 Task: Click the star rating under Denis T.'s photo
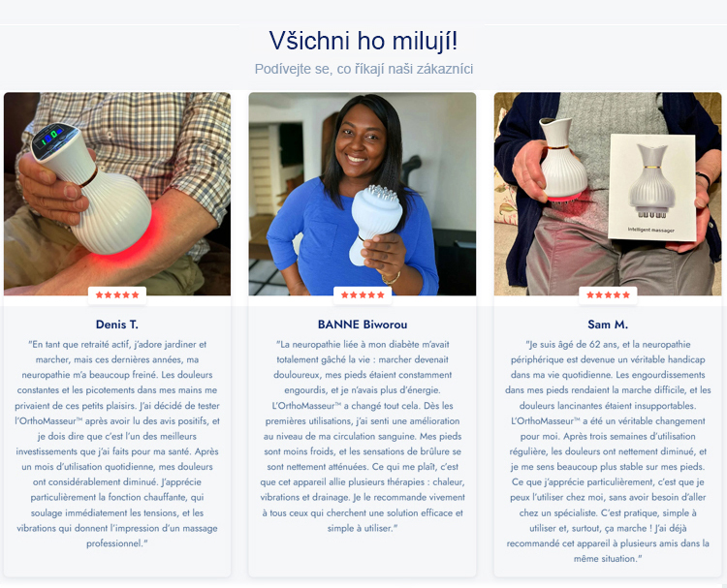click(x=117, y=295)
